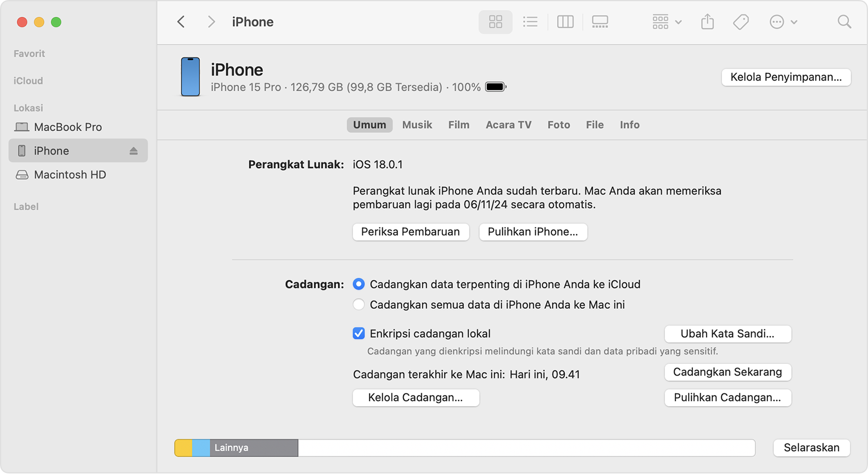Switch to the Musik tab
This screenshot has height=474, width=868.
coord(417,125)
